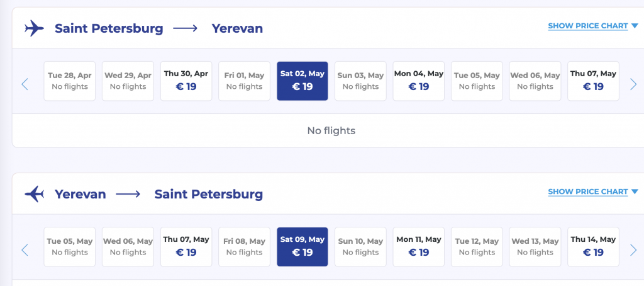The image size is (644, 286).
Task: Select outbound Thu 30, Apr for €19
Action: (x=186, y=81)
